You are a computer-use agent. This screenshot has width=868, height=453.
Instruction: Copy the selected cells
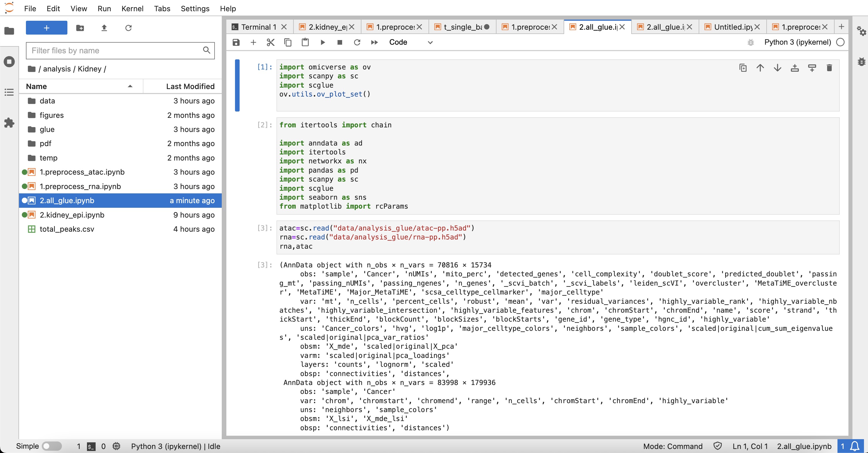point(288,42)
